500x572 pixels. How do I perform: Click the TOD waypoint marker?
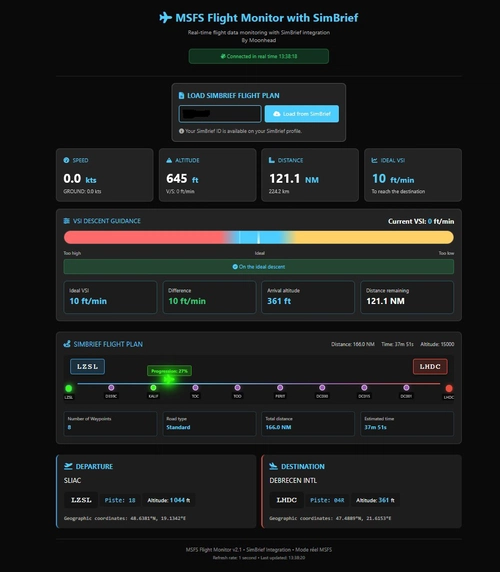[x=237, y=387]
